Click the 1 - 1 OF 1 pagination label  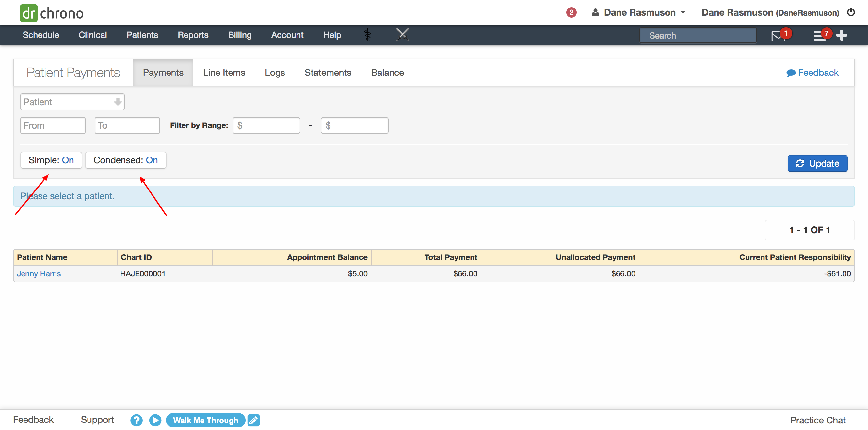[x=810, y=230]
